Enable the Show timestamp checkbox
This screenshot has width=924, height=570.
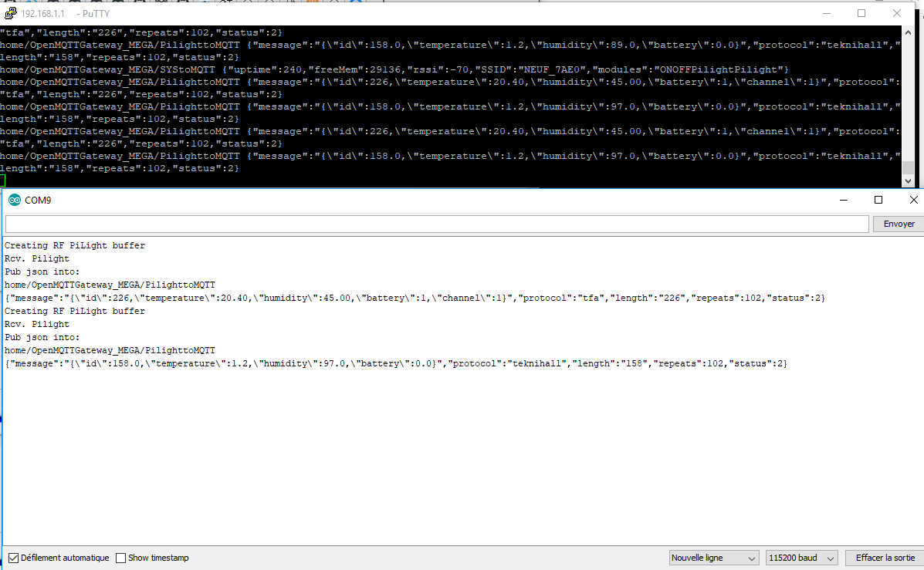point(121,558)
